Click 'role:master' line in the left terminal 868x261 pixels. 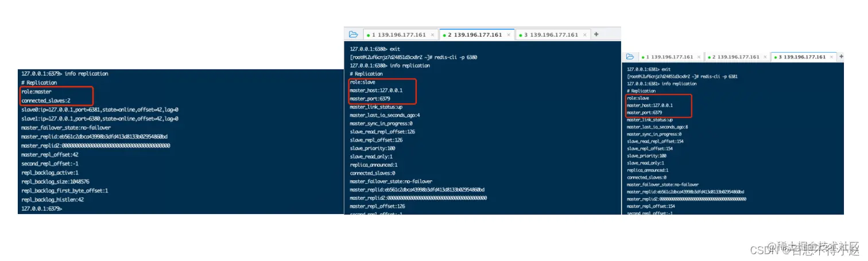click(36, 91)
